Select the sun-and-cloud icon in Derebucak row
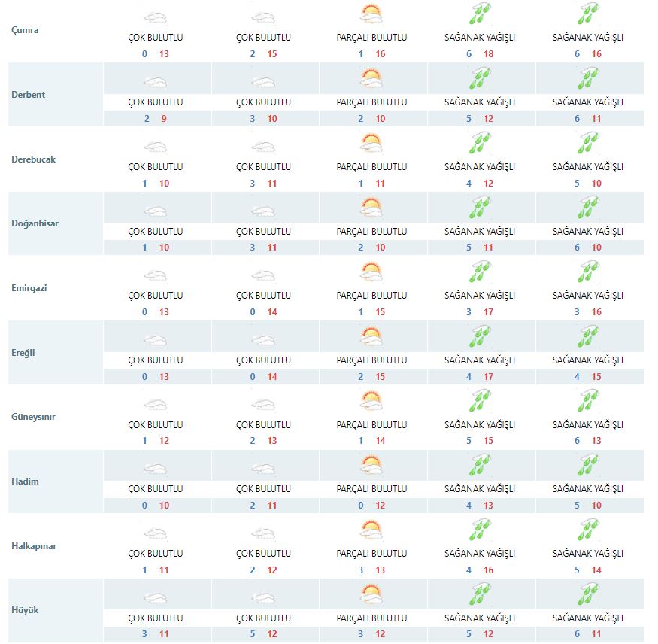This screenshot has height=644, width=658. pos(371,143)
